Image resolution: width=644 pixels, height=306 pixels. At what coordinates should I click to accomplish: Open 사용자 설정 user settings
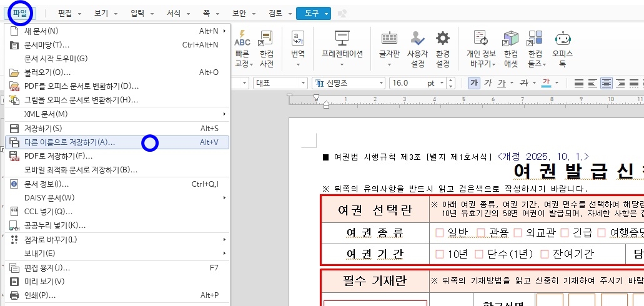coord(417,49)
